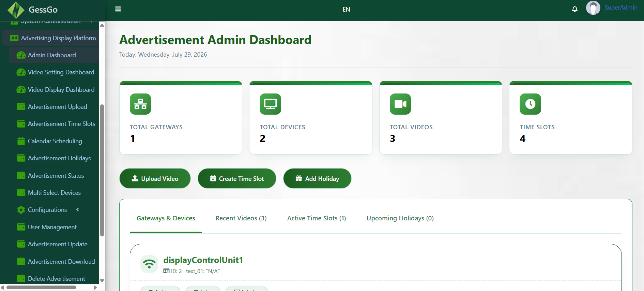Click the gear icon beside Configurations
Viewport: 644px width, 291px height.
(x=21, y=210)
